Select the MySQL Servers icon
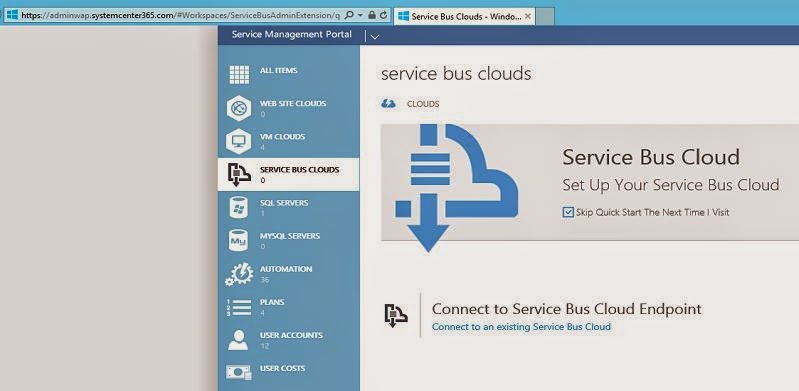The image size is (799, 391). click(x=238, y=240)
